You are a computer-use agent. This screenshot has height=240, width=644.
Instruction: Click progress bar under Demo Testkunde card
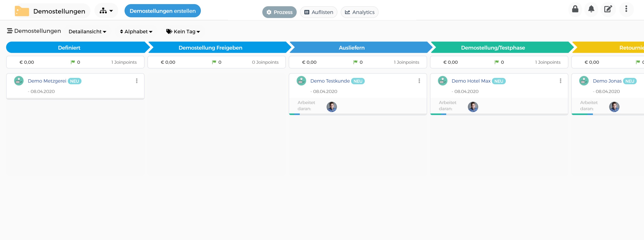pyautogui.click(x=358, y=114)
